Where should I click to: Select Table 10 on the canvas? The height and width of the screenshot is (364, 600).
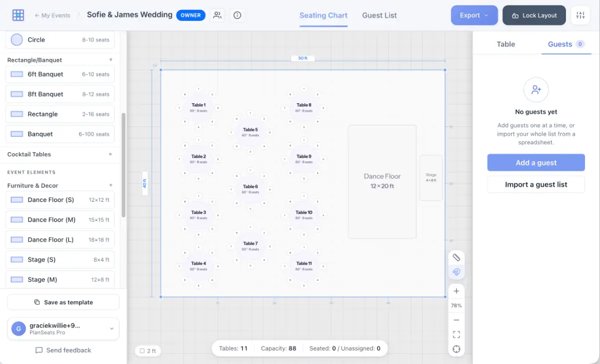[x=304, y=215]
